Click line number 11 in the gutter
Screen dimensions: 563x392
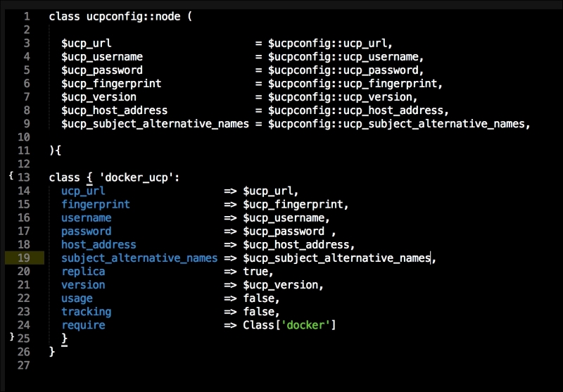(23, 151)
